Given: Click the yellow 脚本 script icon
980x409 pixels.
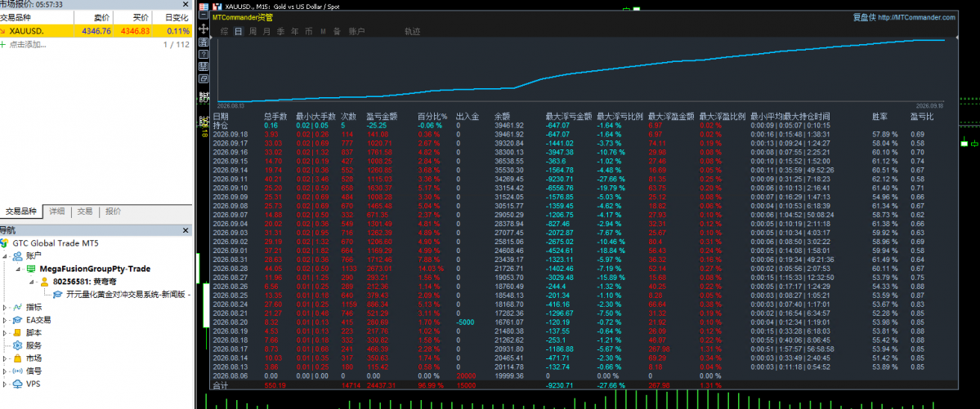Looking at the screenshot, I should pos(17,332).
